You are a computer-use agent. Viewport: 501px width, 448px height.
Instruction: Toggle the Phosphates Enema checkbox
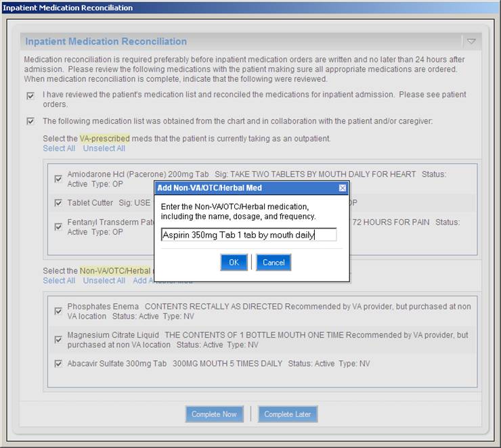tap(59, 311)
